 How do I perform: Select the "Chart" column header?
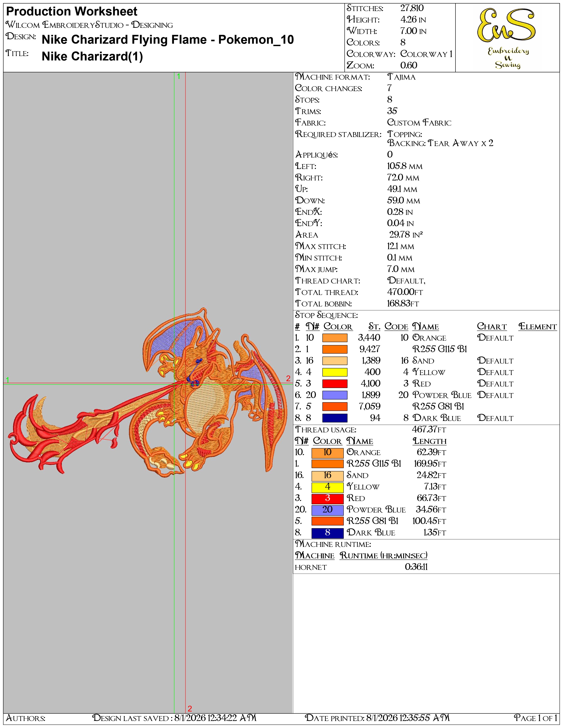[x=492, y=327]
